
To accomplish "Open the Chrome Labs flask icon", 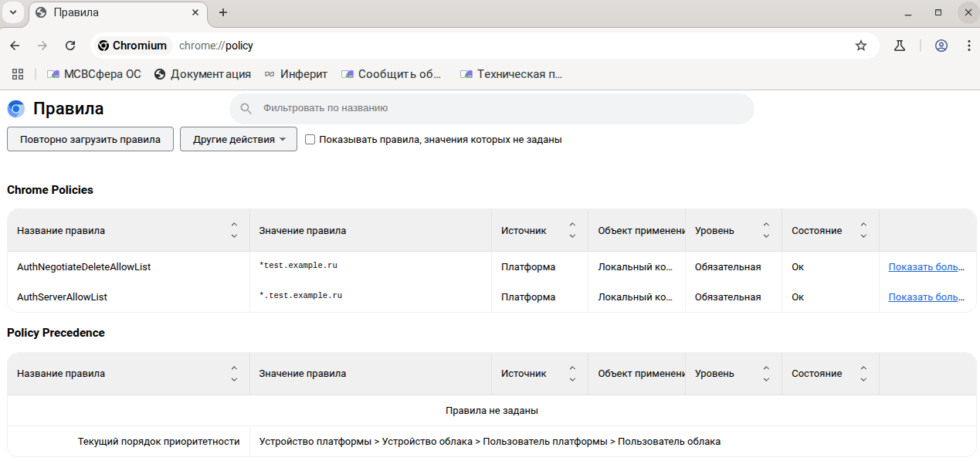I will coord(899,46).
